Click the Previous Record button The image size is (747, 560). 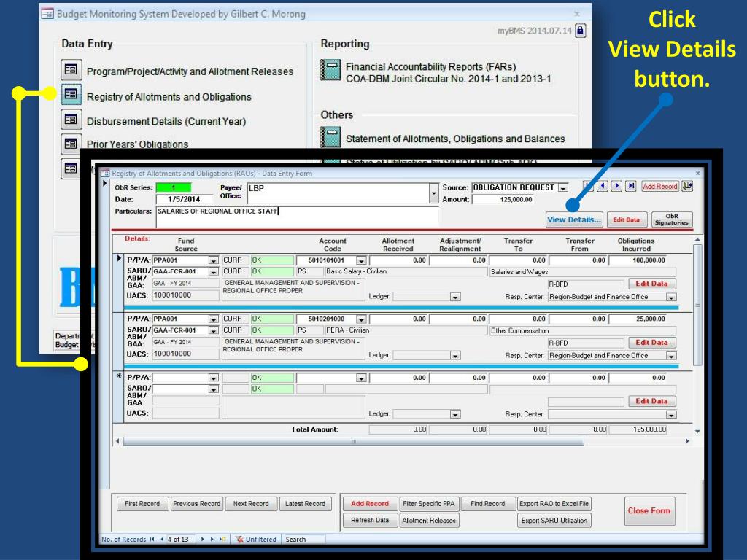coord(197,503)
